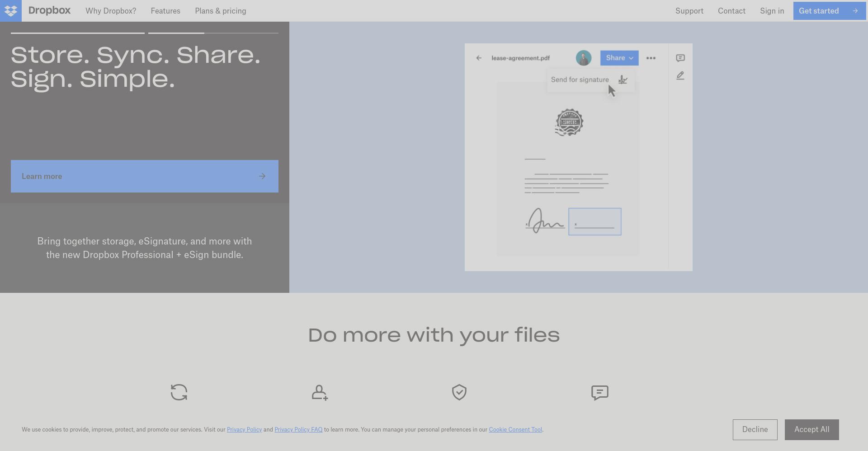
Task: Click the Dropbox wordmark
Action: 49,10
